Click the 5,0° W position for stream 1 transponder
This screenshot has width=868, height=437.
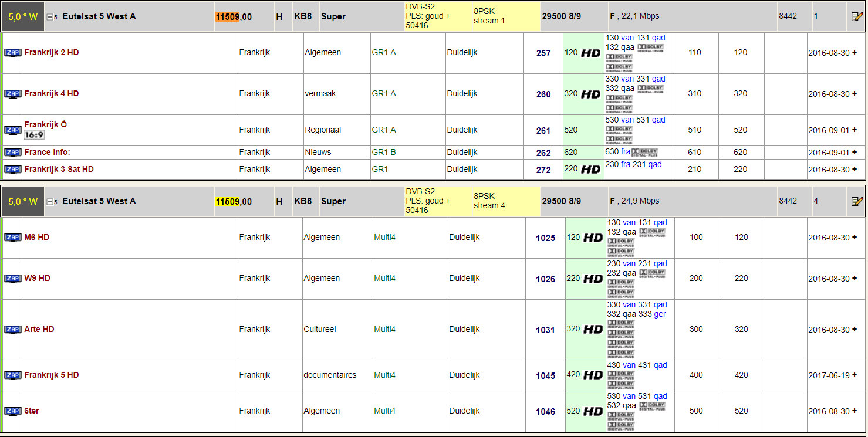[x=23, y=16]
